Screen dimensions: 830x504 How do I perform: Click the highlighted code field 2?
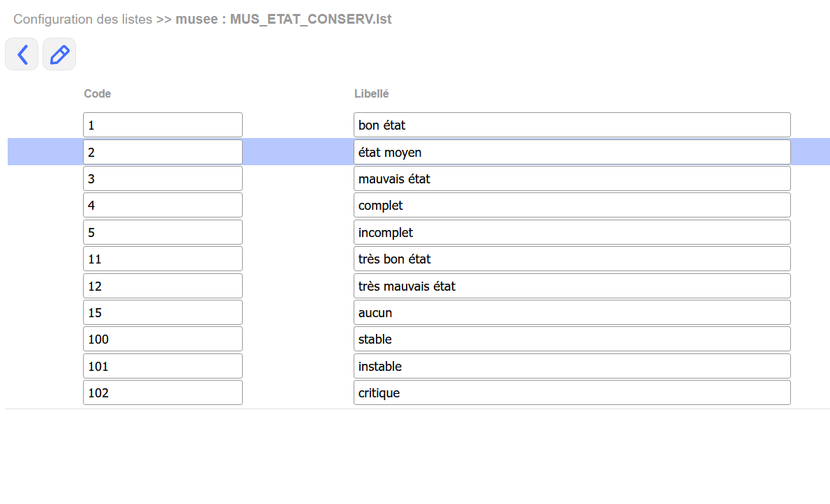point(163,152)
